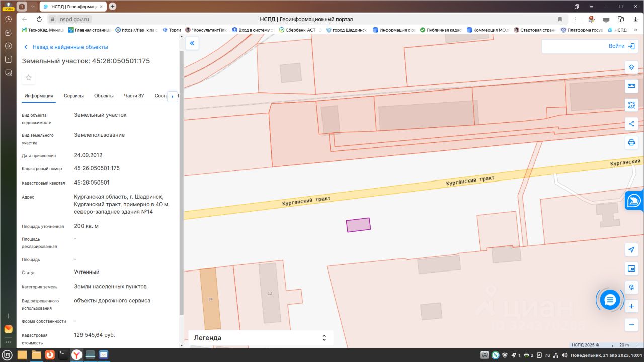Zoom out on the map
644x362 pixels.
tap(631, 325)
